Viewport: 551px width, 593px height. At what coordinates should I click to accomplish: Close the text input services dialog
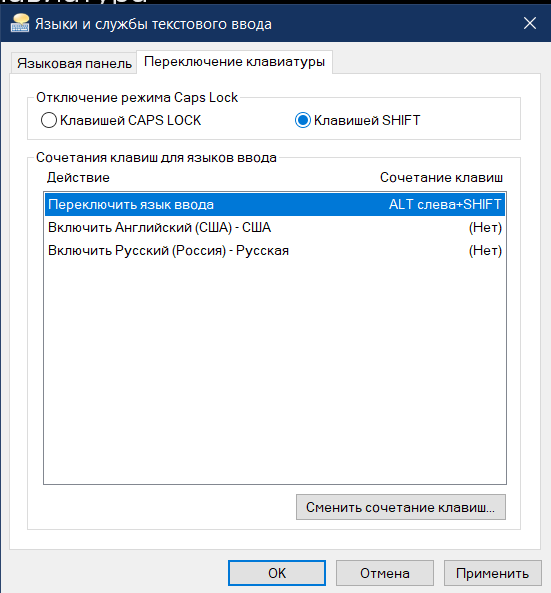pyautogui.click(x=530, y=23)
